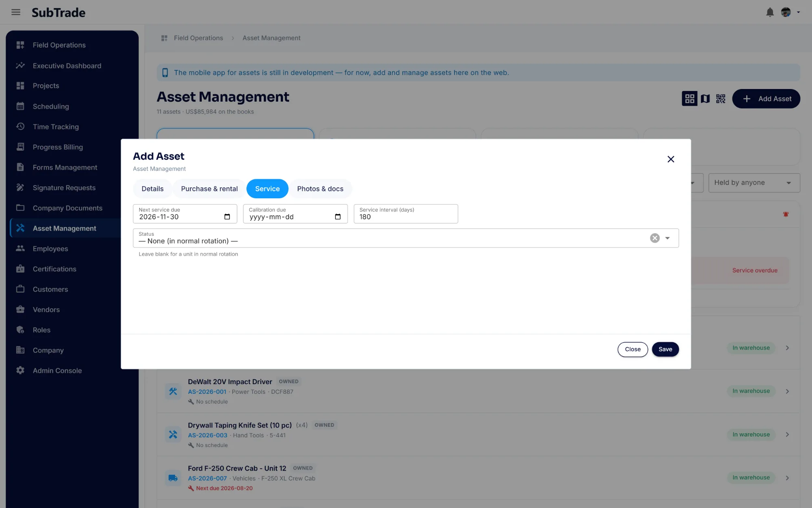Image resolution: width=812 pixels, height=508 pixels.
Task: Click the Roles shield icon
Action: pos(20,330)
